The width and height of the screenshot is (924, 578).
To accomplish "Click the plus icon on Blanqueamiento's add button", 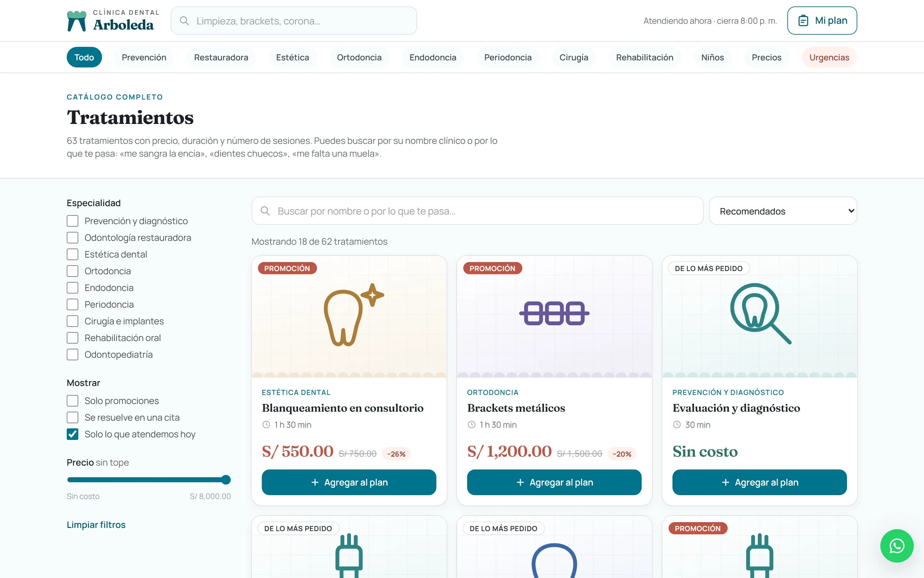I will click(x=315, y=482).
